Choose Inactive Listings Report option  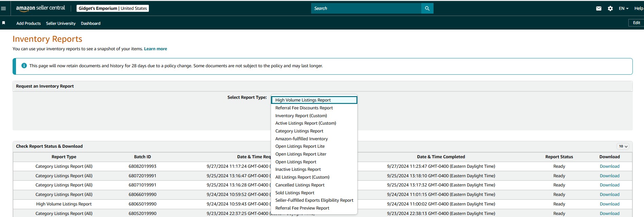coord(314,169)
